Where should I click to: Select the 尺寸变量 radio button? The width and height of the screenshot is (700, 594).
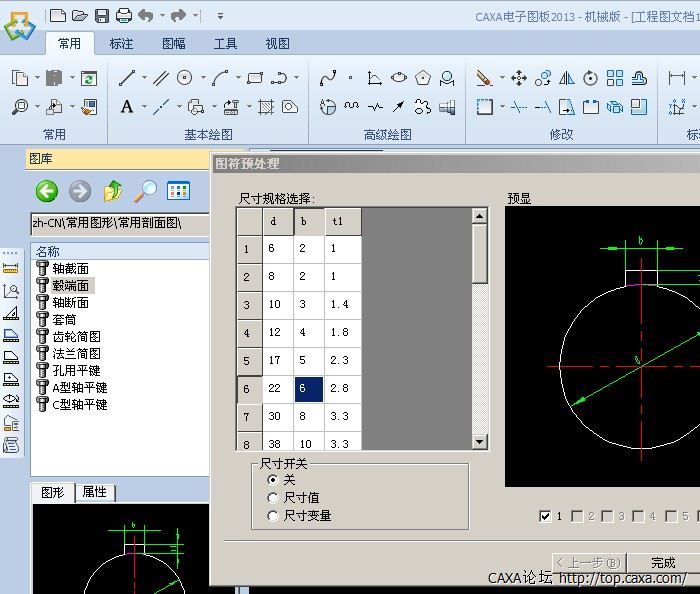pyautogui.click(x=273, y=516)
